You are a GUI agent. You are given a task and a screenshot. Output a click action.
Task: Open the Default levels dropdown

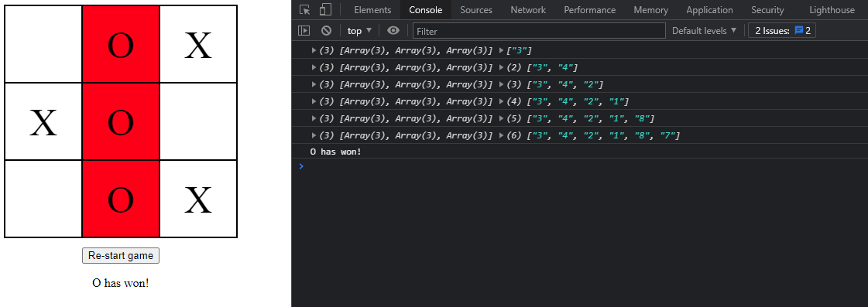[x=704, y=30]
